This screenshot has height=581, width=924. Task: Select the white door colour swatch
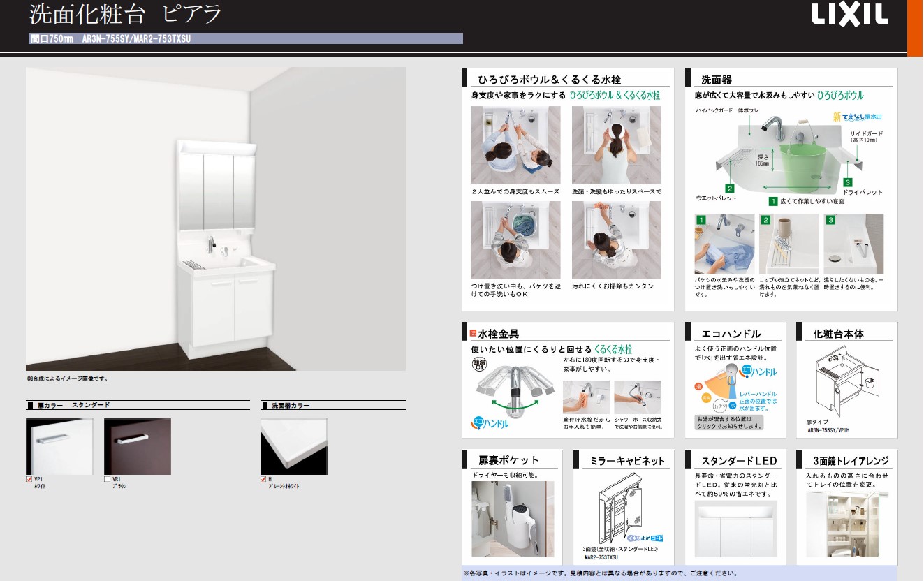point(59,446)
